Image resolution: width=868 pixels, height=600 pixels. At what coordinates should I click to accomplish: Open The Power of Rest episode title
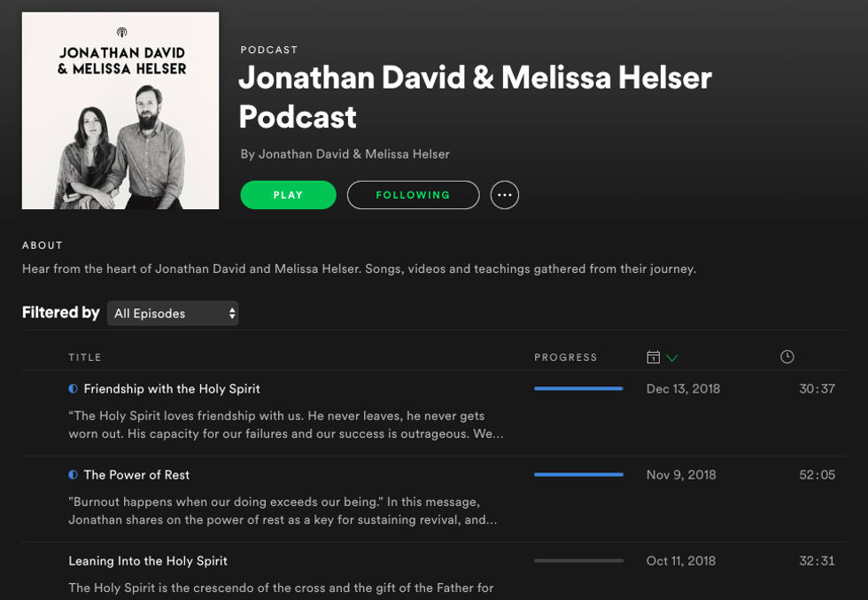pyautogui.click(x=136, y=475)
